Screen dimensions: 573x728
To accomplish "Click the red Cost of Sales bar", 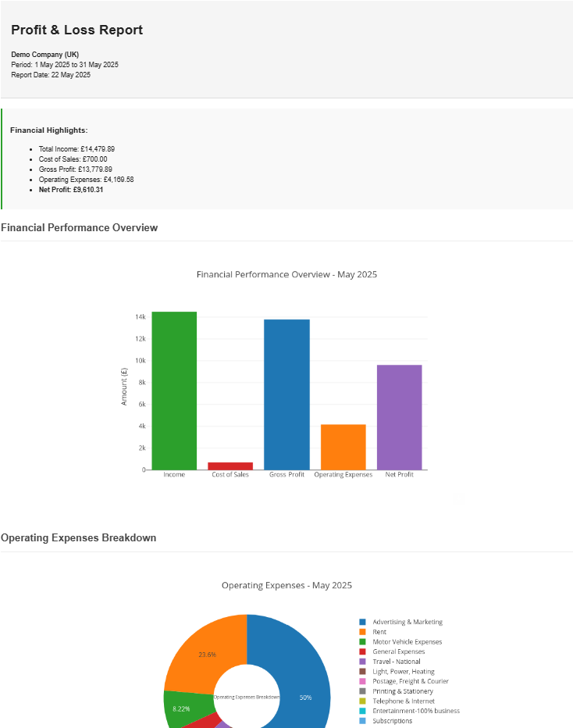I will [x=230, y=466].
